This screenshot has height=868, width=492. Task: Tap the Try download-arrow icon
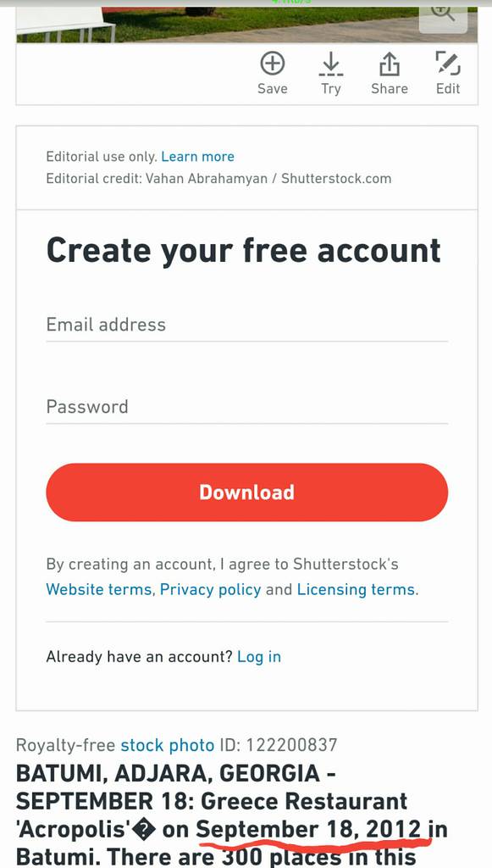coord(330,64)
